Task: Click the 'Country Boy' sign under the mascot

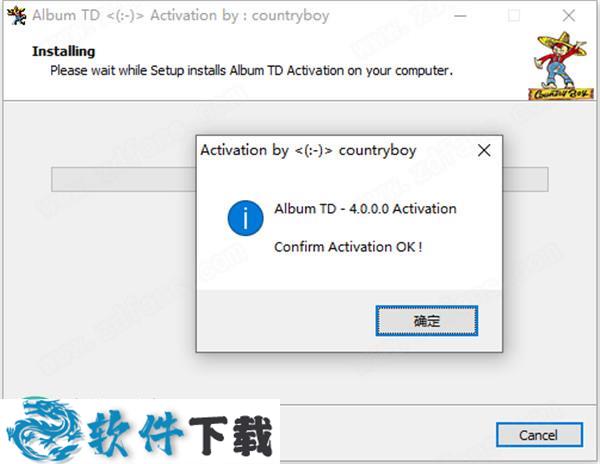Action: (x=561, y=94)
